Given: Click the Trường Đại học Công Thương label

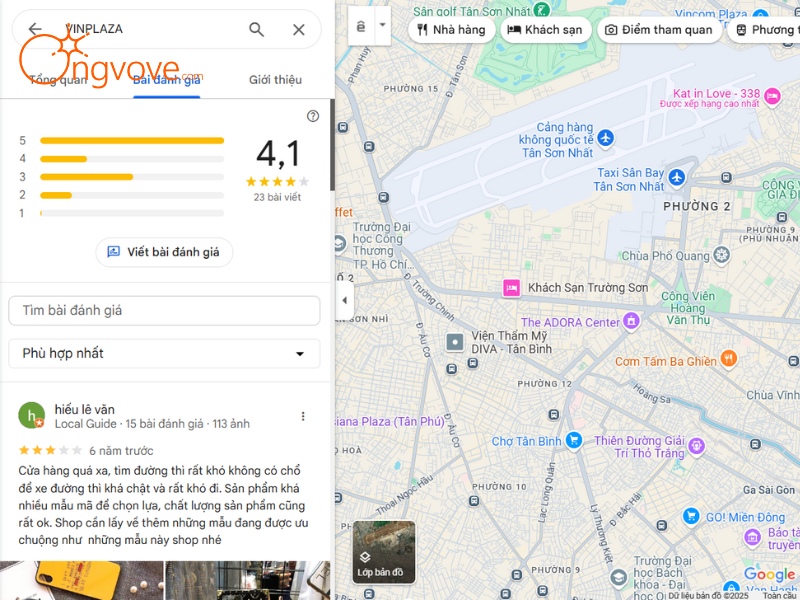Looking at the screenshot, I should [x=382, y=245].
